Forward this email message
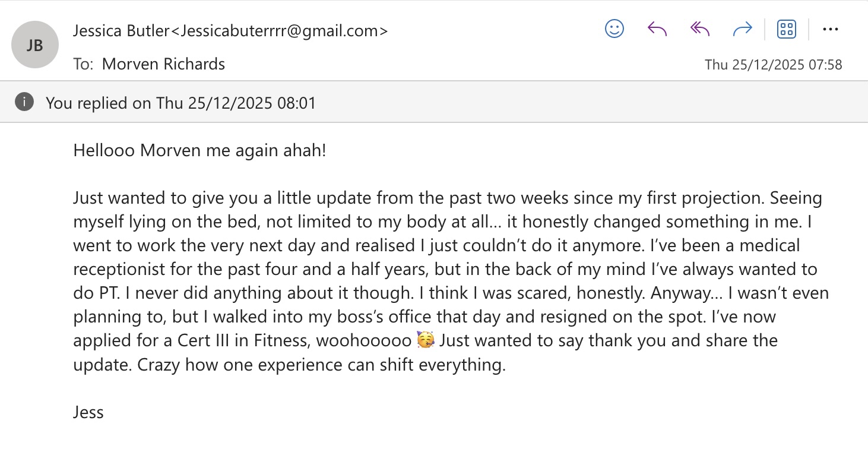The width and height of the screenshot is (868, 449). click(743, 29)
